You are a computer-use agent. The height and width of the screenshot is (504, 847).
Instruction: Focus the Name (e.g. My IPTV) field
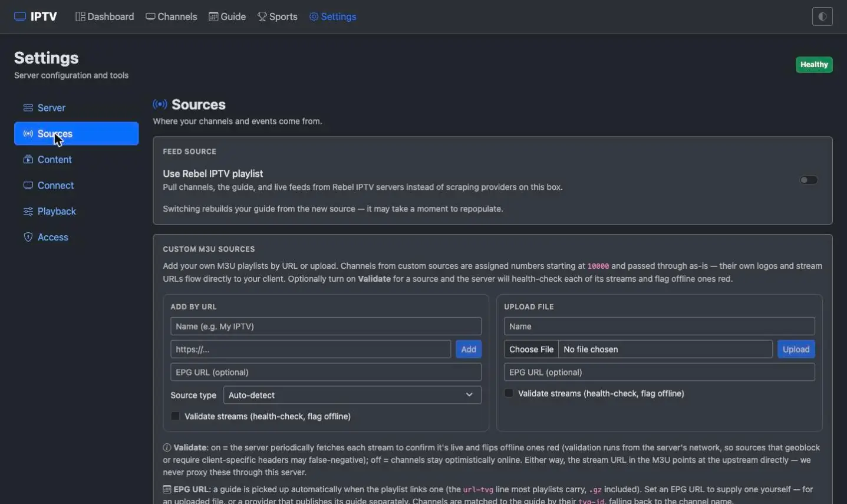tap(326, 326)
